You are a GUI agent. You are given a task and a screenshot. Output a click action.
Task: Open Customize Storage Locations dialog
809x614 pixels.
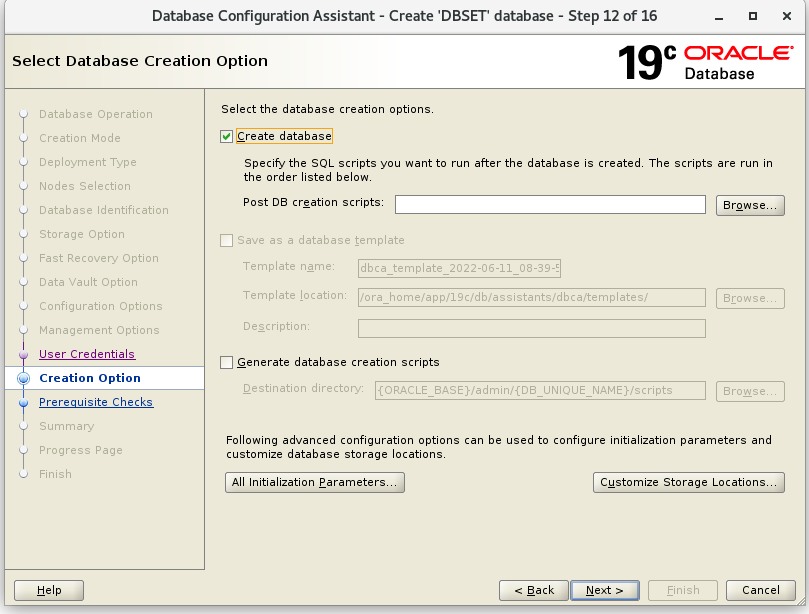[x=688, y=482]
